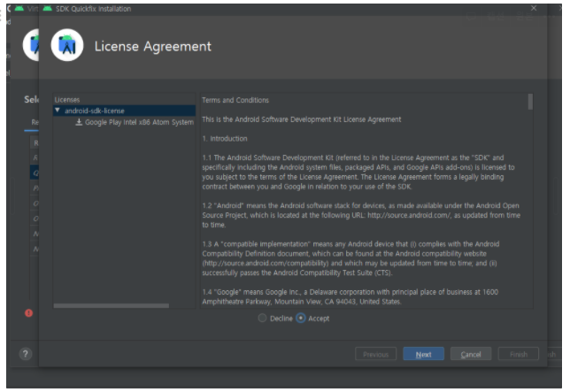The height and width of the screenshot is (392, 570).
Task: Click the License Agreement title
Action: 152,47
